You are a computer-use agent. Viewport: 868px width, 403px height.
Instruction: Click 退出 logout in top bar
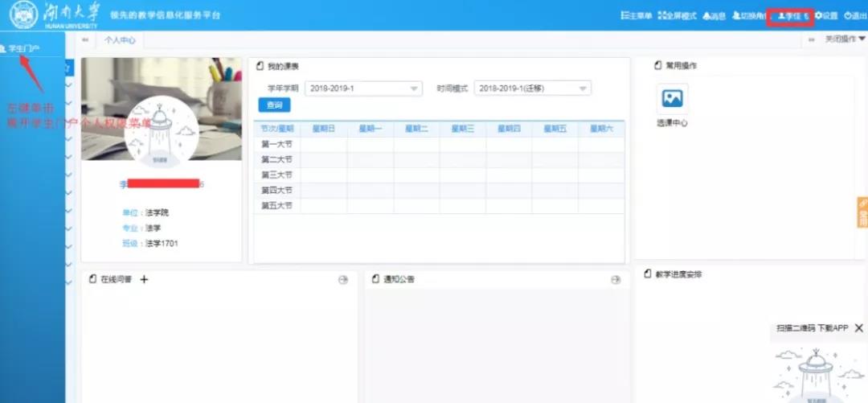click(854, 16)
